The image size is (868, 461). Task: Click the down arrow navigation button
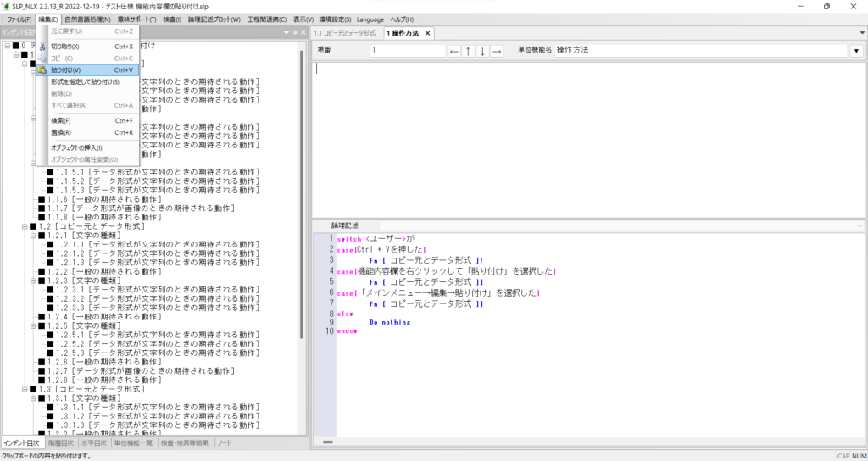pos(482,51)
